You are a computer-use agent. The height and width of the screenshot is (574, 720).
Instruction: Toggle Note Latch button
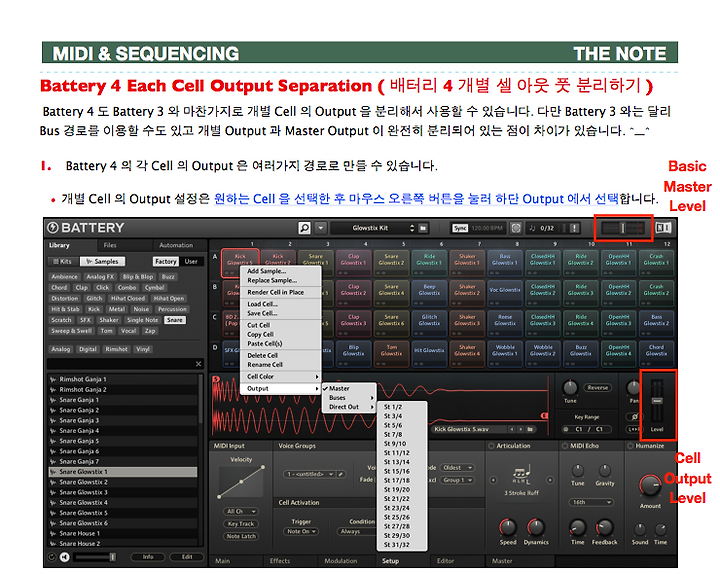[x=241, y=536]
